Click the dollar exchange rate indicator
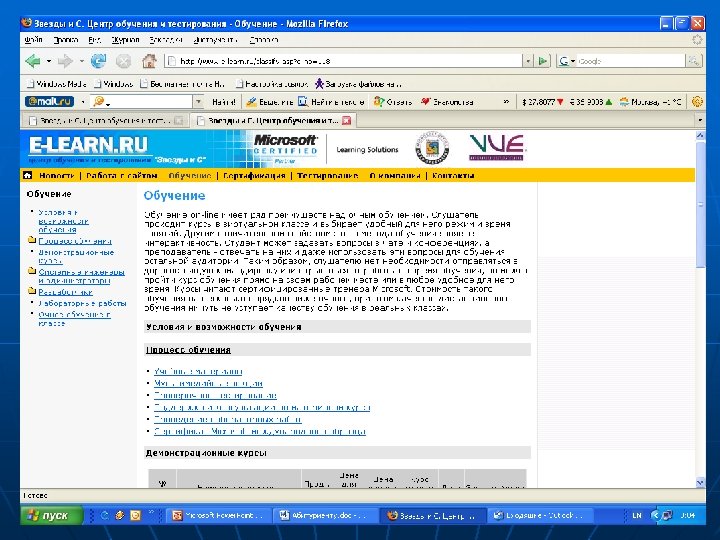This screenshot has height=540, width=720. (x=543, y=102)
